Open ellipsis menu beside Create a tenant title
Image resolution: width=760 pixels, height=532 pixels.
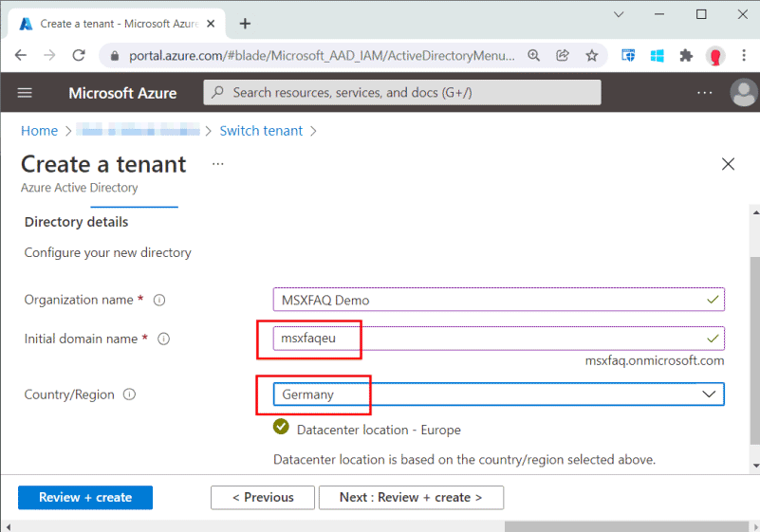[218, 164]
